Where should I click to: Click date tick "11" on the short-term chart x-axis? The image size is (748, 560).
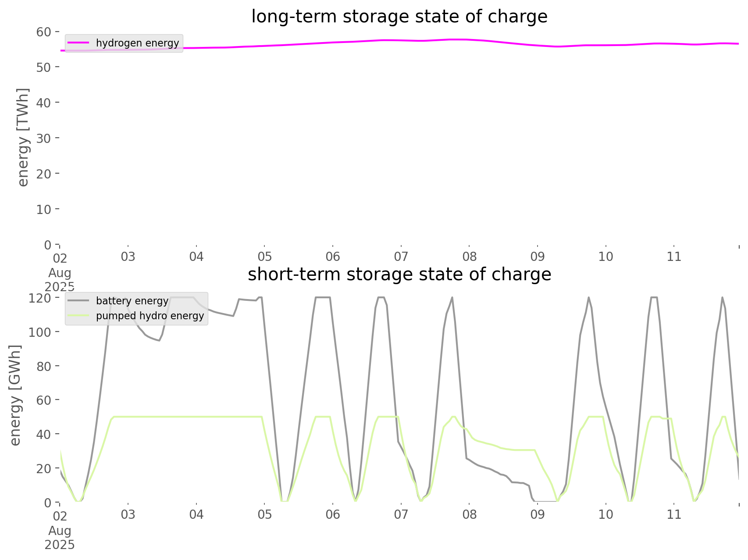coord(674,514)
